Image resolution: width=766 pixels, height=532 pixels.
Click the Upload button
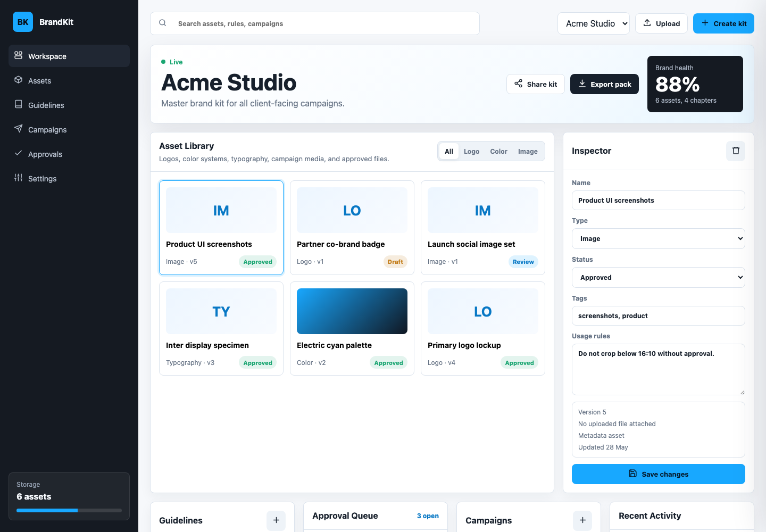(x=661, y=23)
